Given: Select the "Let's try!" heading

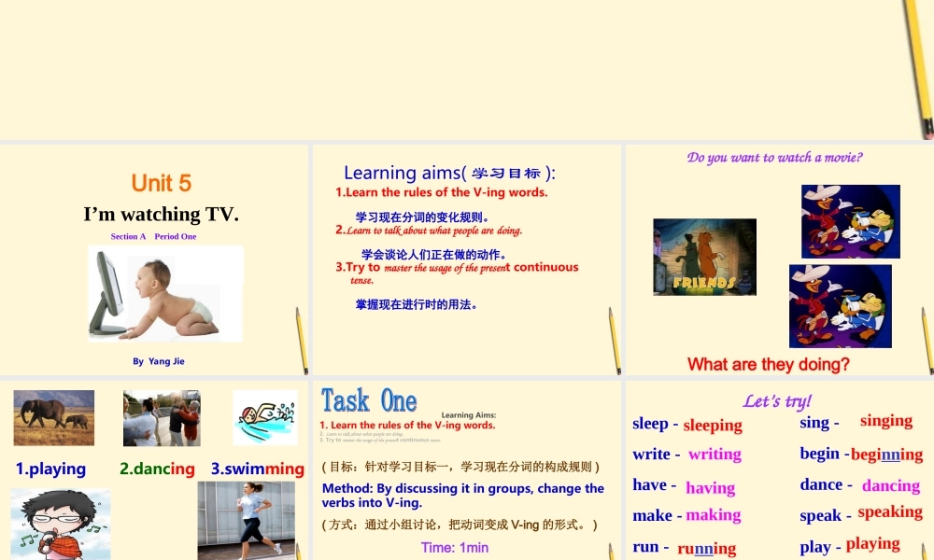Looking at the screenshot, I should (777, 401).
